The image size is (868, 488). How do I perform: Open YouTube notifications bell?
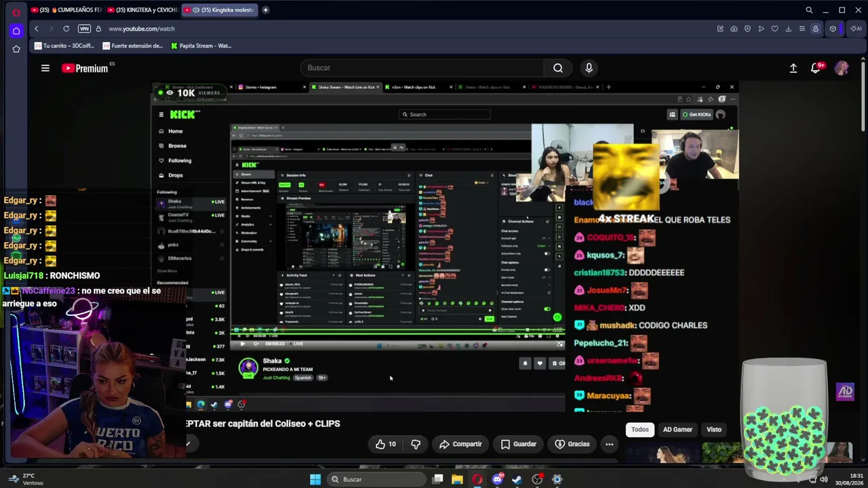coord(816,68)
